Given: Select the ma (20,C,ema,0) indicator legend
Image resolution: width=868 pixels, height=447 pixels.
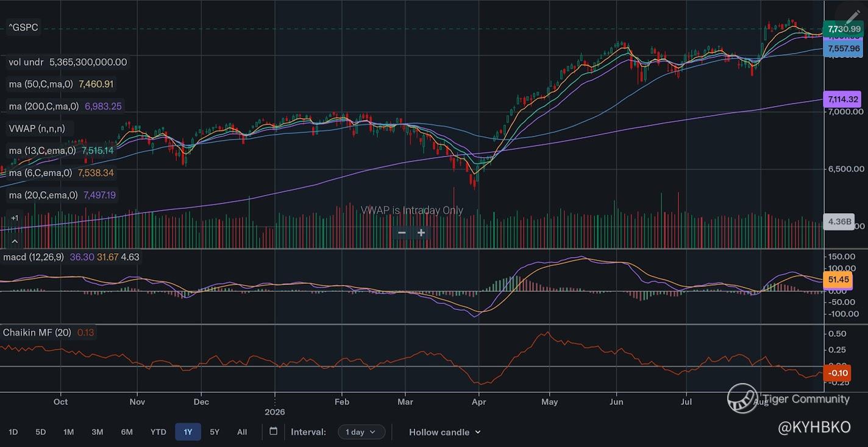Looking at the screenshot, I should 62,195.
